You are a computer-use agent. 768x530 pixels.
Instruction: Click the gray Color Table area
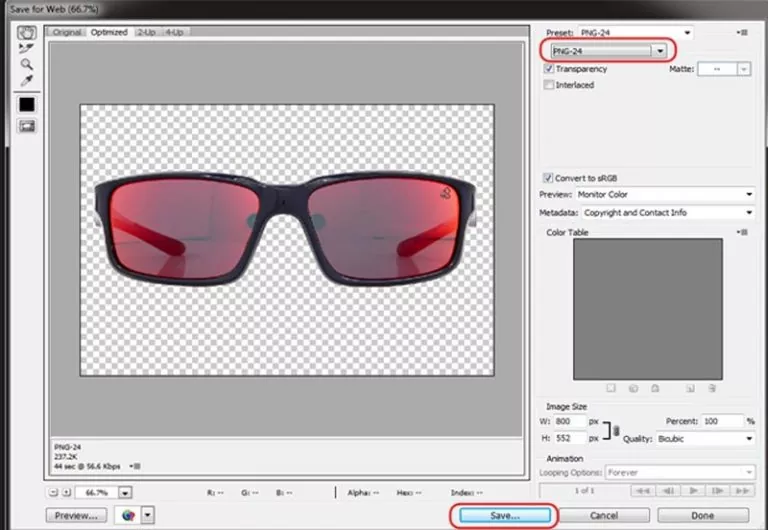(648, 309)
